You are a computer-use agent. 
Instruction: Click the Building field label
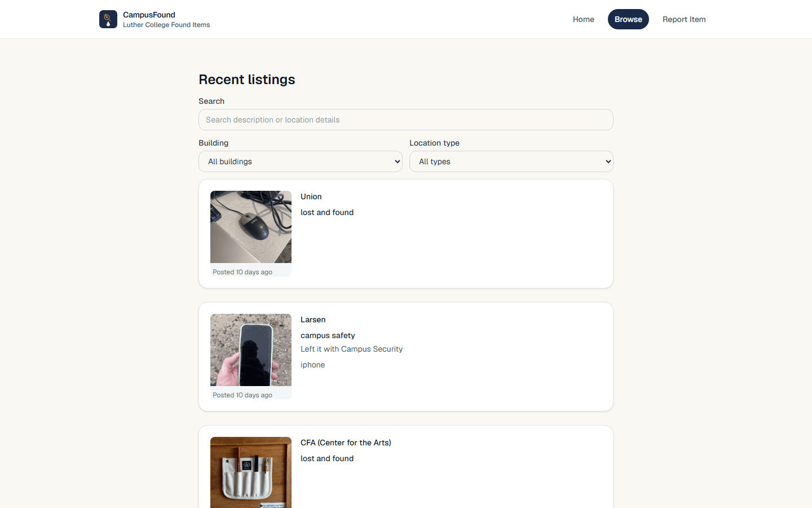214,143
